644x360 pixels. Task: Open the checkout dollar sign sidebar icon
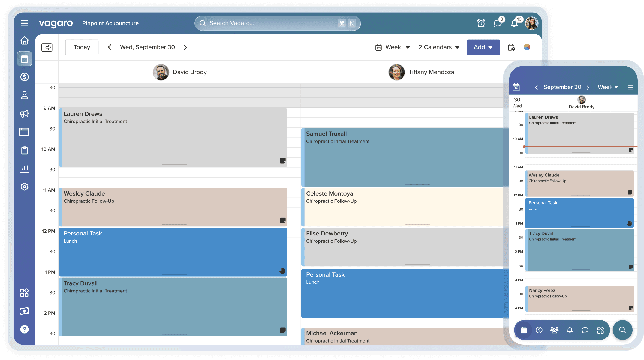pyautogui.click(x=24, y=77)
